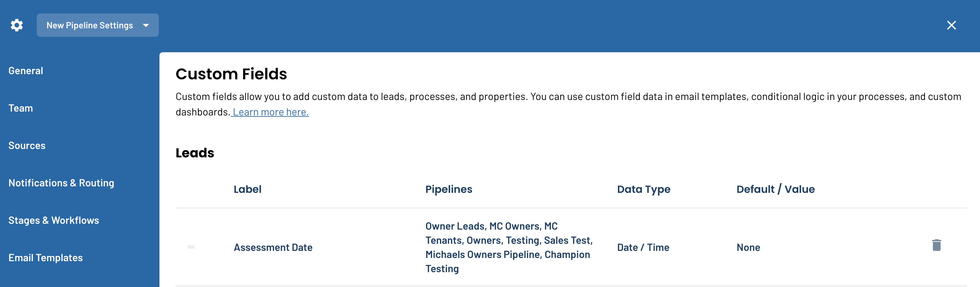Open Stages & Workflows settings
This screenshot has width=980, height=287.
[54, 221]
